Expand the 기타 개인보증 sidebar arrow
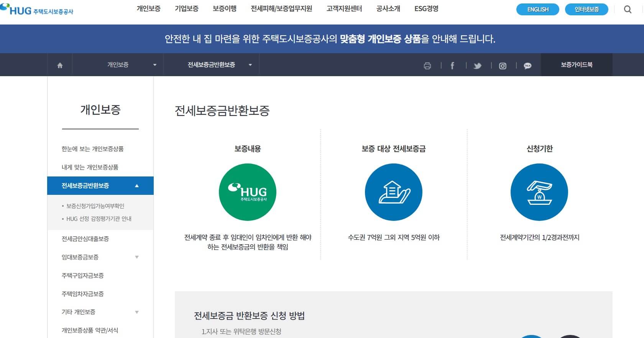This screenshot has width=644, height=338. [x=137, y=312]
